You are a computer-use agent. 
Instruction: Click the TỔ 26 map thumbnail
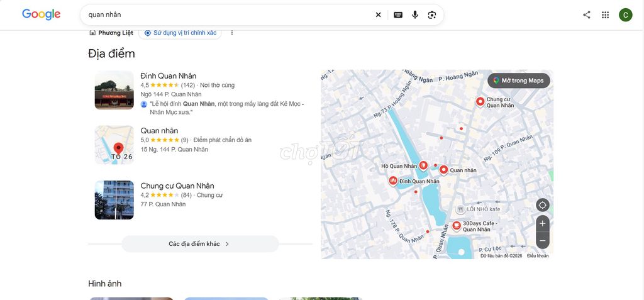click(x=114, y=145)
